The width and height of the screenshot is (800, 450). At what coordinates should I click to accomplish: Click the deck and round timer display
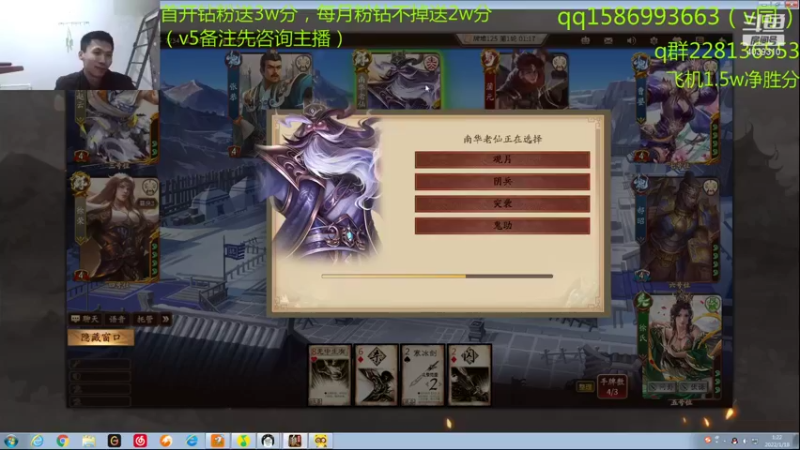pos(503,39)
